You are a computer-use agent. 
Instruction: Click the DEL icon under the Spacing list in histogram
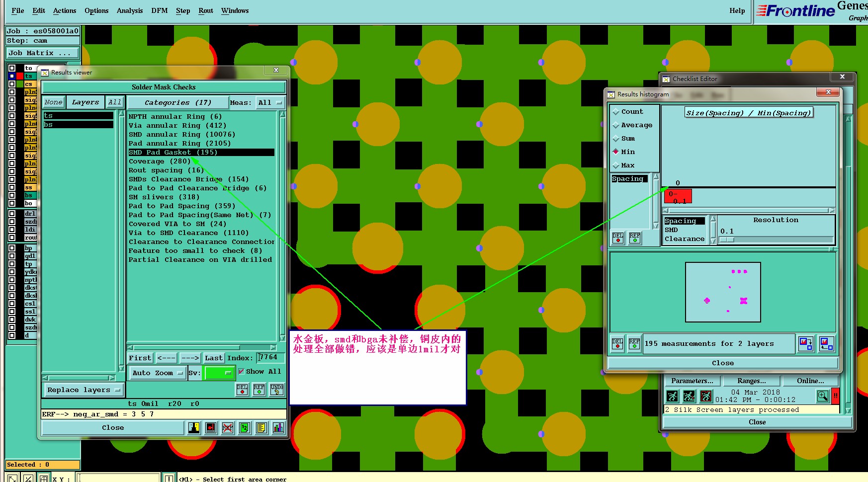(x=618, y=238)
